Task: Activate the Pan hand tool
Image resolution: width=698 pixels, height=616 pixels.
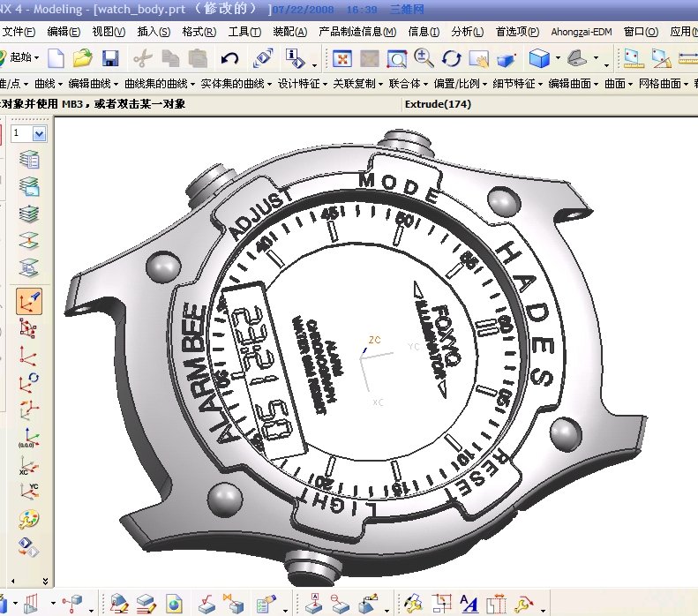Action: pyautogui.click(x=478, y=58)
